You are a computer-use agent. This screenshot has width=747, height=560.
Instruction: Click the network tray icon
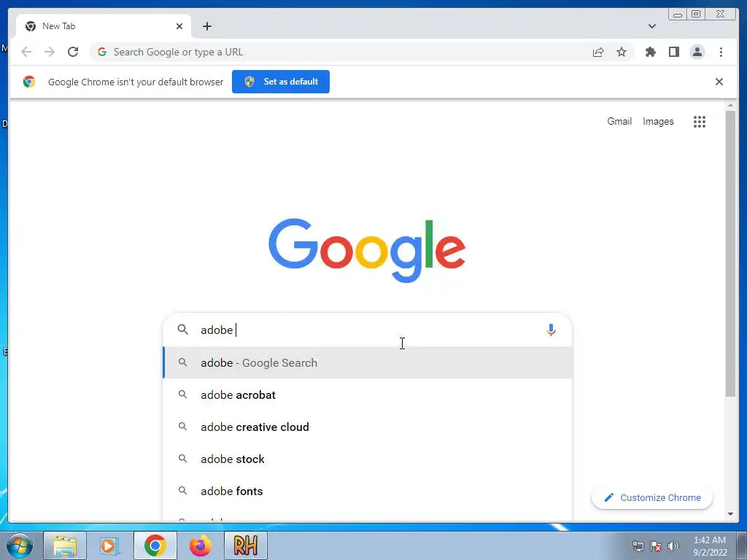click(x=638, y=546)
